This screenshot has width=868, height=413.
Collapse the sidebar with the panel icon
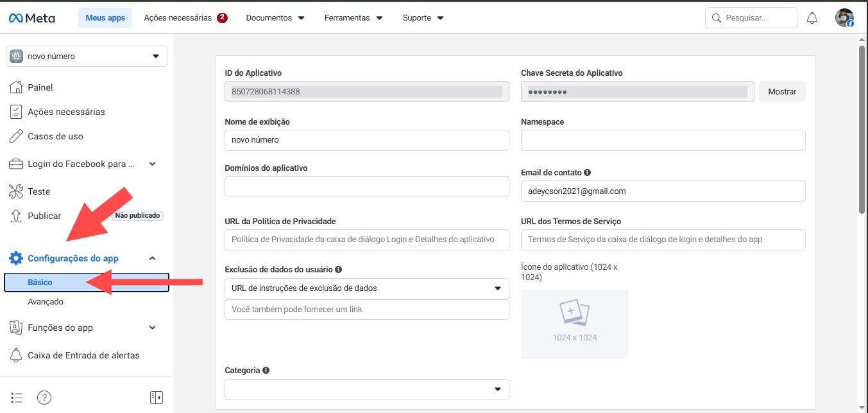coord(157,398)
